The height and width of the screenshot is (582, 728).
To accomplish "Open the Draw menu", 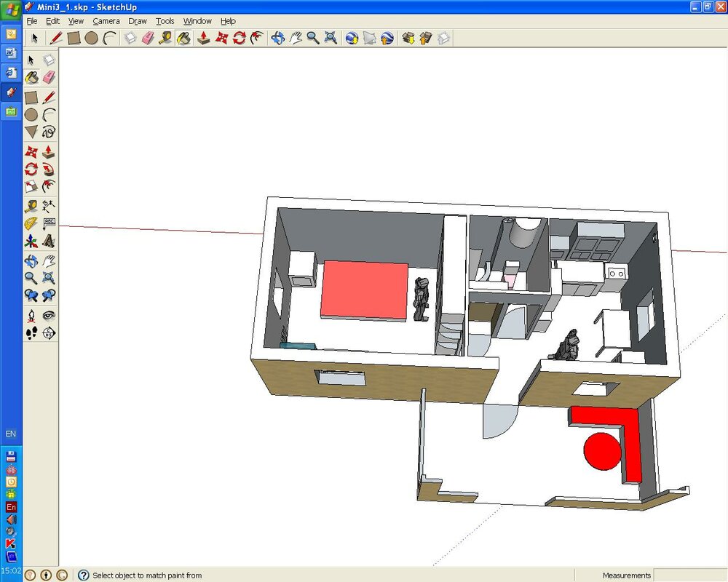I will pyautogui.click(x=138, y=21).
